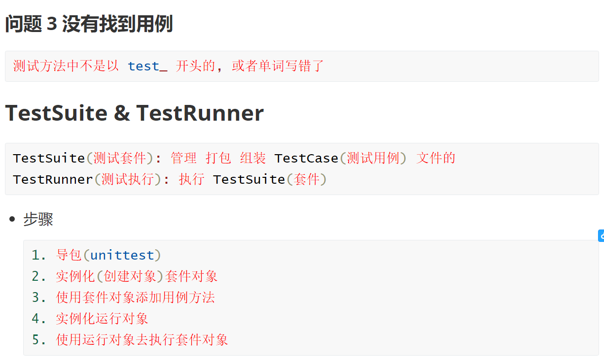
Task: Click the text '或者单词写错了'
Action: coord(278,66)
